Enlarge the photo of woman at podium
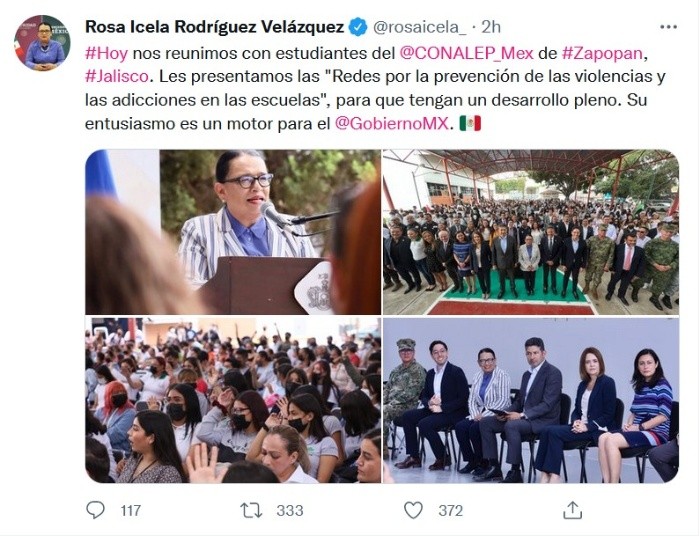This screenshot has height=536, width=700. click(x=233, y=232)
